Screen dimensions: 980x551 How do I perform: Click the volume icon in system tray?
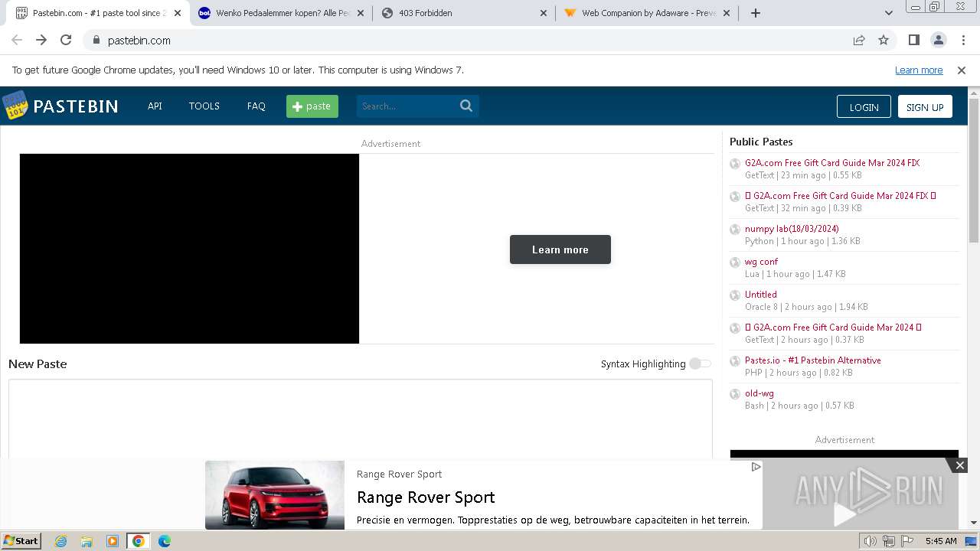tap(870, 541)
